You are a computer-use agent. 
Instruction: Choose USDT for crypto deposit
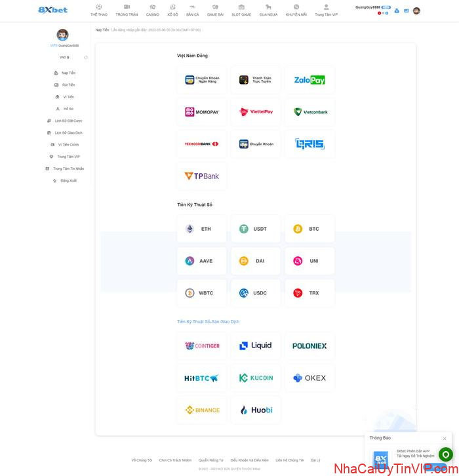tap(256, 229)
